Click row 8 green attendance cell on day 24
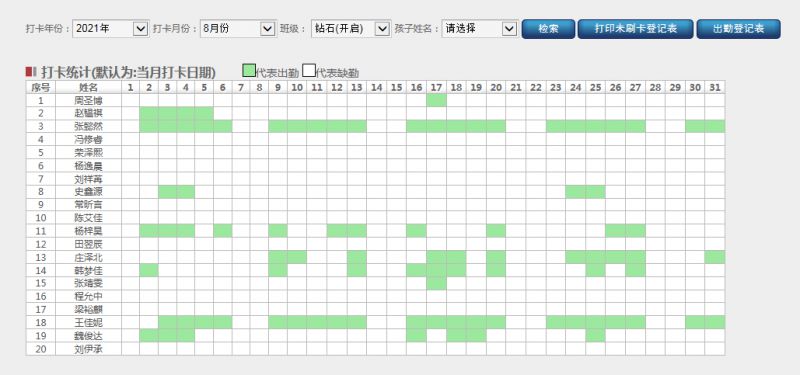800x375 pixels. [x=576, y=192]
